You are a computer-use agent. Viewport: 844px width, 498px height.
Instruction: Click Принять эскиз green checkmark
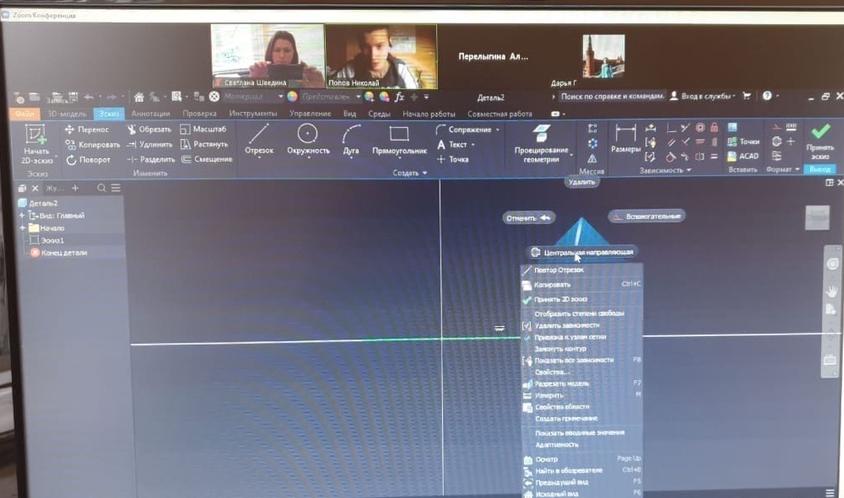click(x=820, y=141)
